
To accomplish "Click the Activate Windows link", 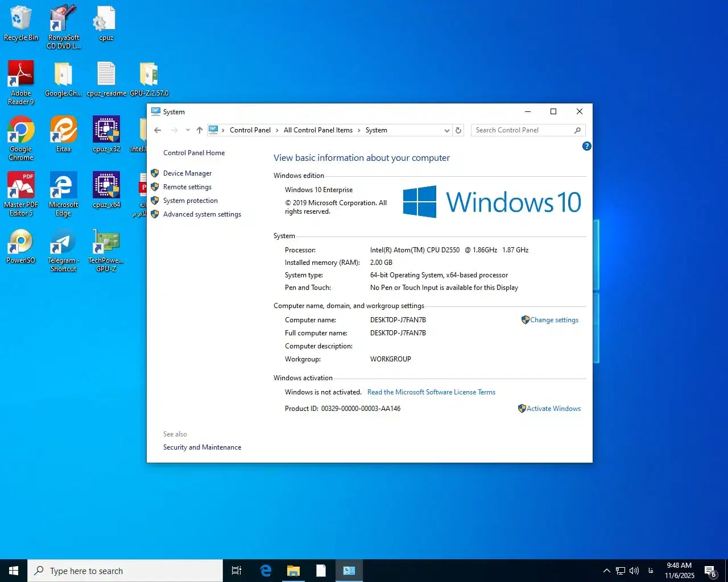I will 553,409.
